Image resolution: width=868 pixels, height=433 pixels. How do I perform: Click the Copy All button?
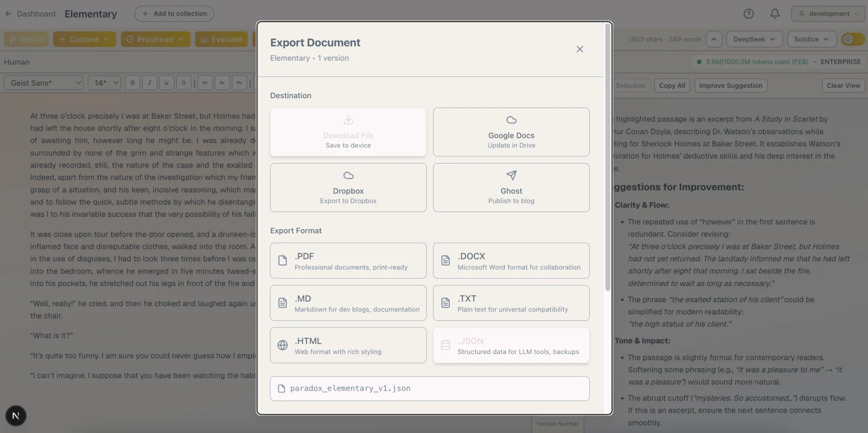[672, 86]
